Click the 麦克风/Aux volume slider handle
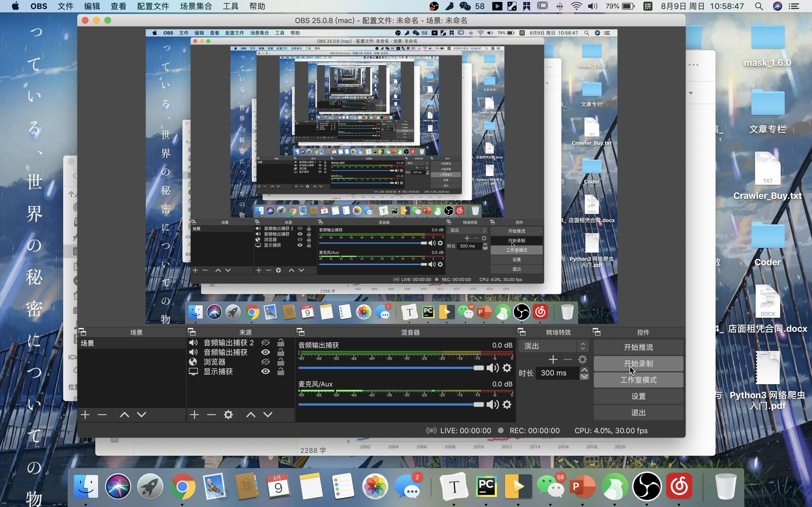The image size is (812, 507). pos(478,404)
